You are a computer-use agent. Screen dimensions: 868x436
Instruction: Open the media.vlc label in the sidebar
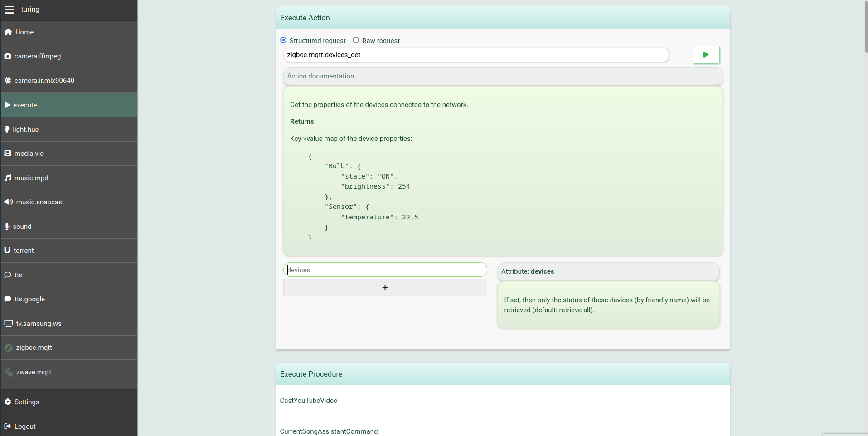coord(29,154)
